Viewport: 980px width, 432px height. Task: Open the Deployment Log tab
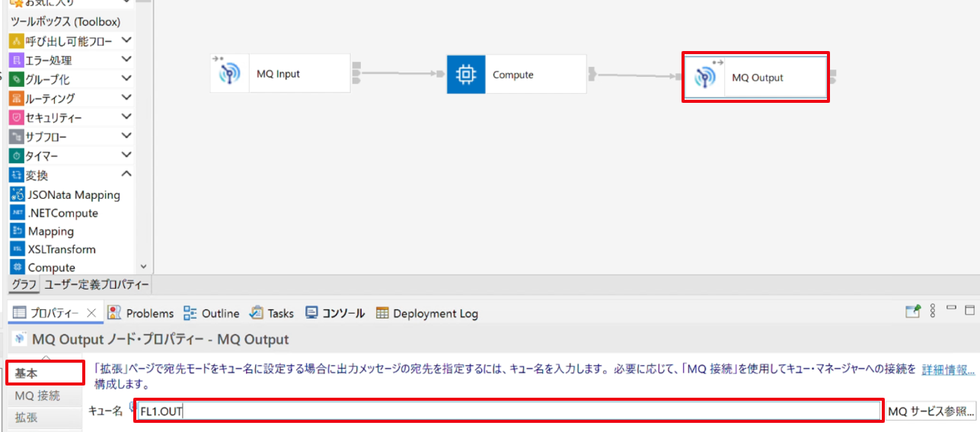click(x=427, y=313)
